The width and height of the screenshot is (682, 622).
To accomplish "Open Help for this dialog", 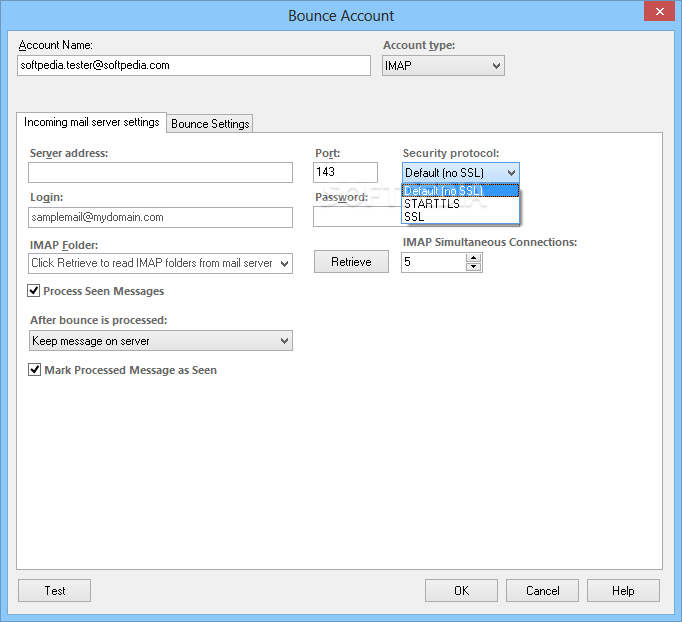I will (x=623, y=591).
